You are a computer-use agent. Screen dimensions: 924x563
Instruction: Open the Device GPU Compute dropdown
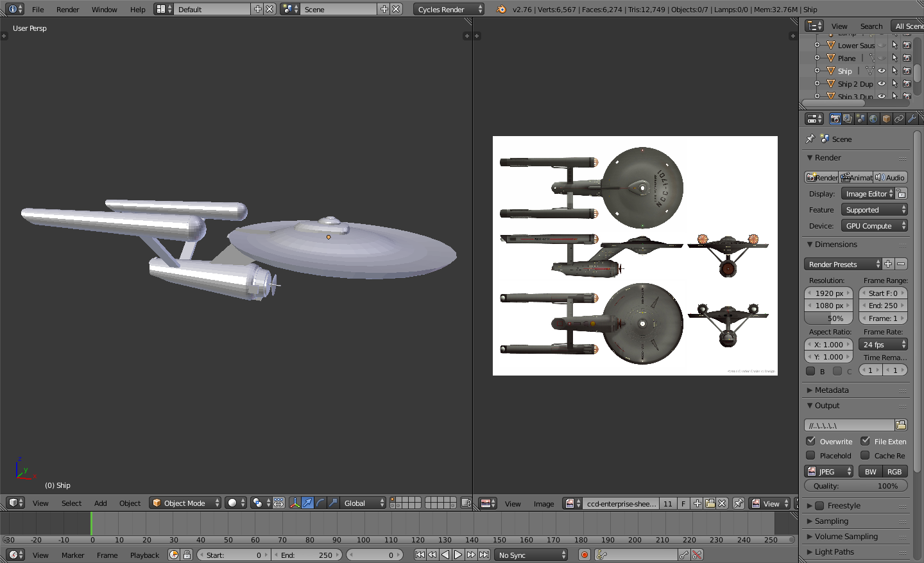tap(875, 225)
